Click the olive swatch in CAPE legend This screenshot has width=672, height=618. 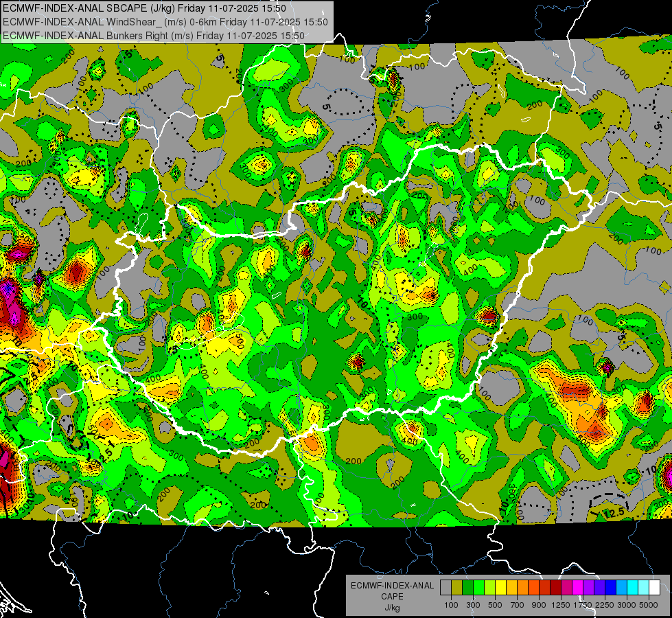tap(457, 587)
